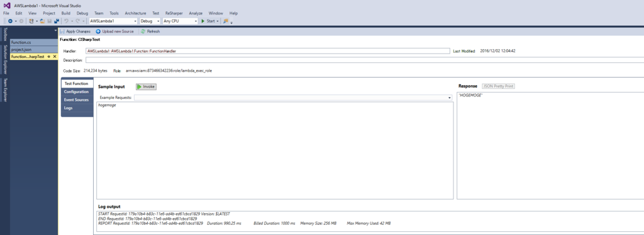Image resolution: width=644 pixels, height=235 pixels.
Task: Open the back navigation history dropdown arrow
Action: (x=16, y=21)
